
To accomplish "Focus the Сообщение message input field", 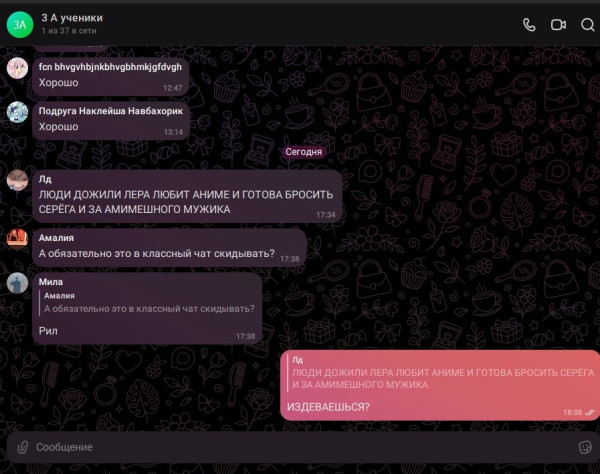I will click(x=300, y=446).
